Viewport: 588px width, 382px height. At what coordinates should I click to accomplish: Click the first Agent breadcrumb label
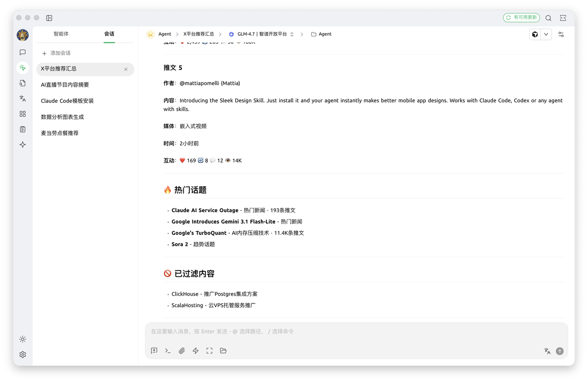(165, 34)
